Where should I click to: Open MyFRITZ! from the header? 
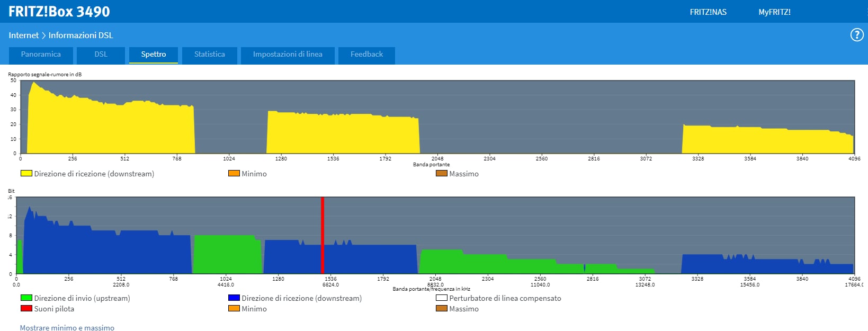[x=774, y=12]
